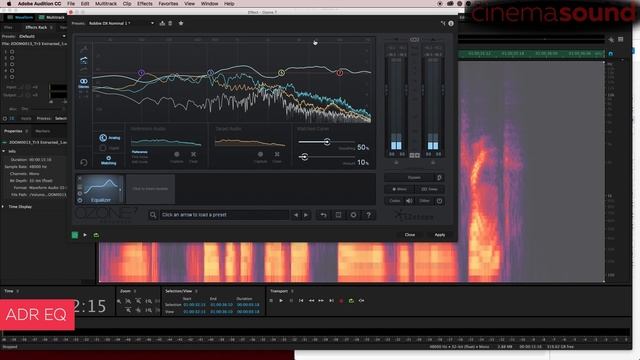Viewport: 640px width, 360px height.
Task: Select the red EQ node 7
Action: click(x=340, y=73)
